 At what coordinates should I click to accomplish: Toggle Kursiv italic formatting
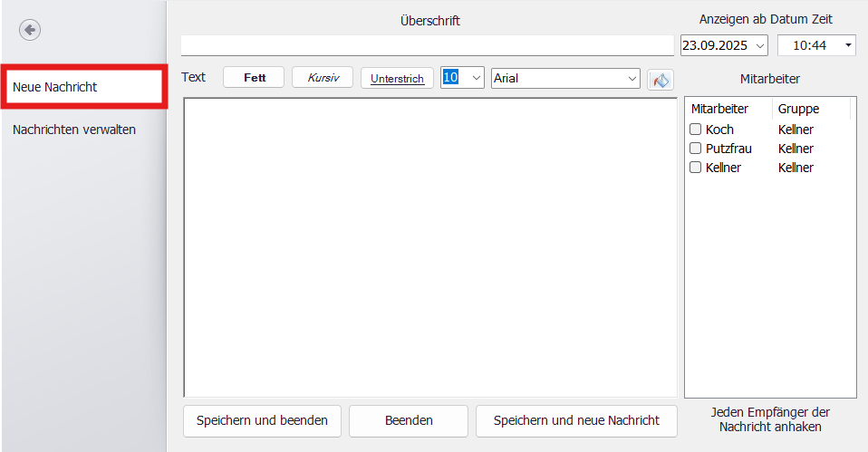click(x=323, y=78)
